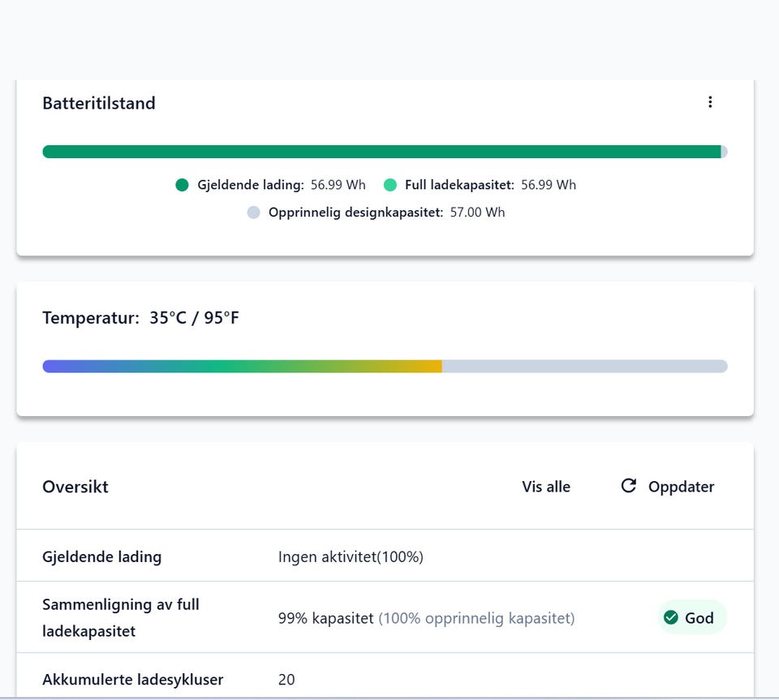
Task: Click the gray Opprinnelig designkapasitet legend dot
Action: click(253, 213)
